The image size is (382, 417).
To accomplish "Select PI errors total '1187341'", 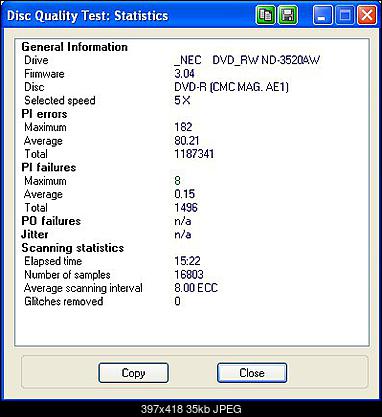I will 194,154.
